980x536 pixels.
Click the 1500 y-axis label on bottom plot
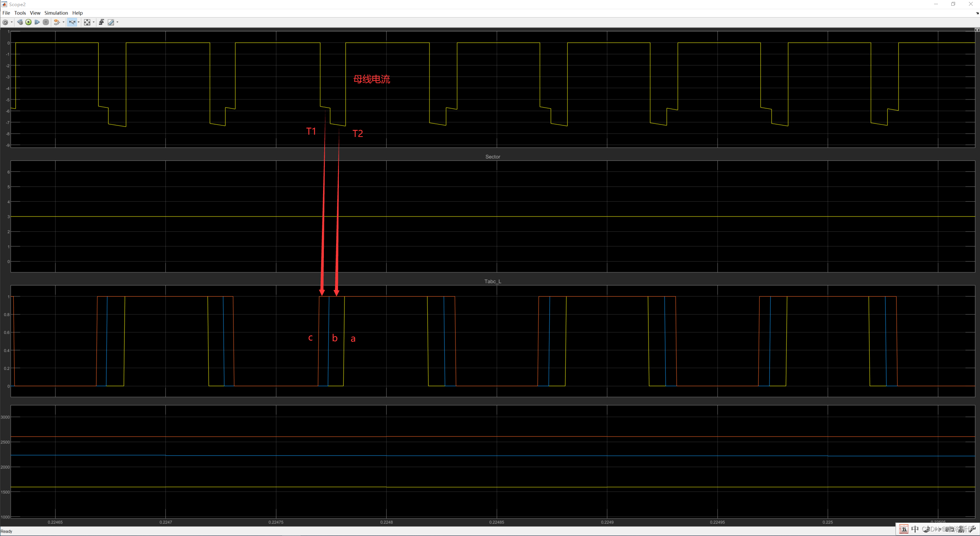pyautogui.click(x=5, y=492)
